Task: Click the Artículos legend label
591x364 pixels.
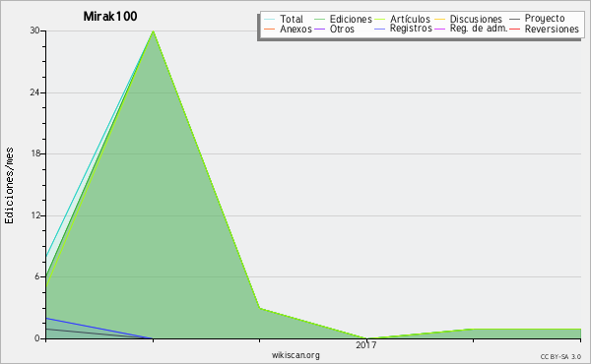Action: click(410, 19)
